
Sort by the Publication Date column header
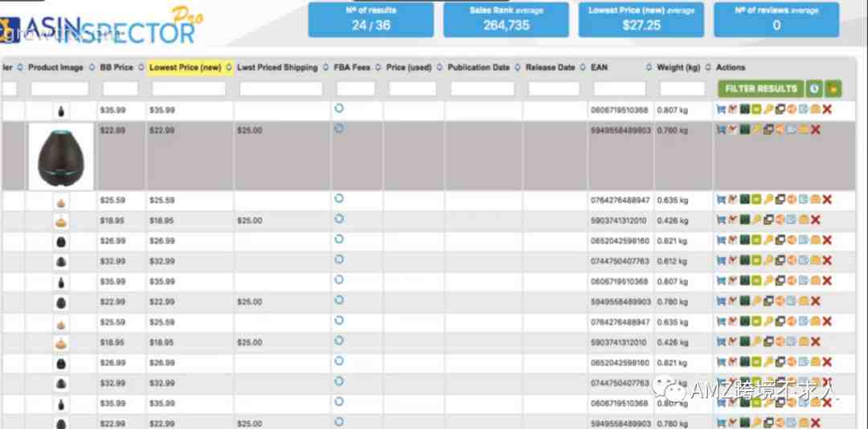478,67
